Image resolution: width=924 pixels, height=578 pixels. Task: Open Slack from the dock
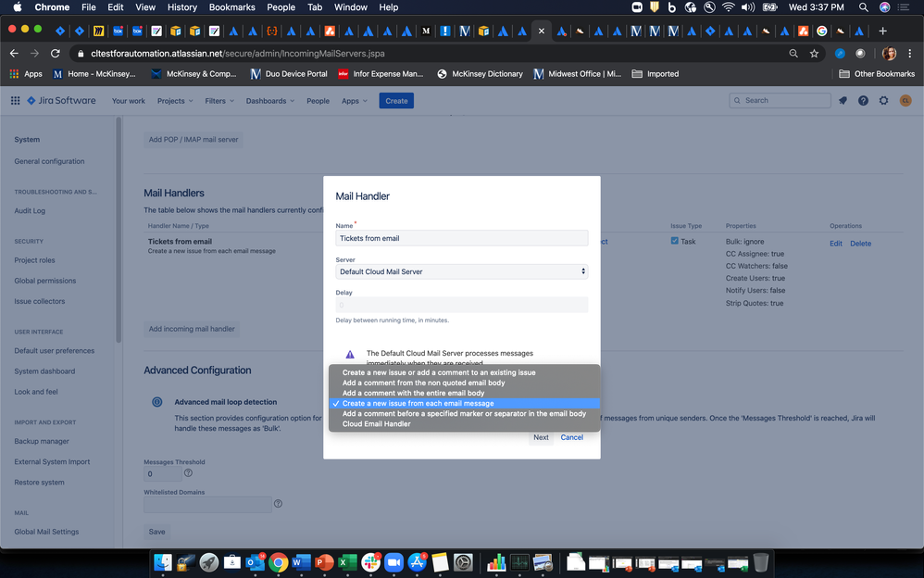click(370, 562)
